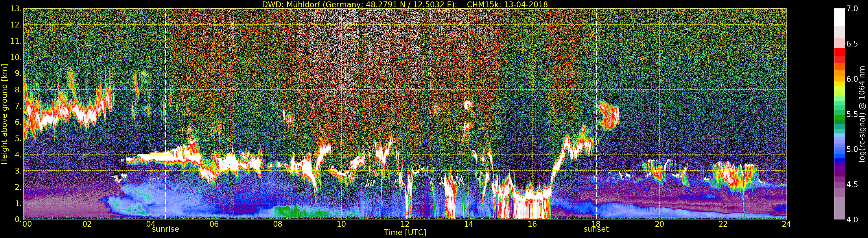Image resolution: width=868 pixels, height=238 pixels.
Task: Click the 'Height above ground [km]' axis label
Action: (x=4, y=114)
